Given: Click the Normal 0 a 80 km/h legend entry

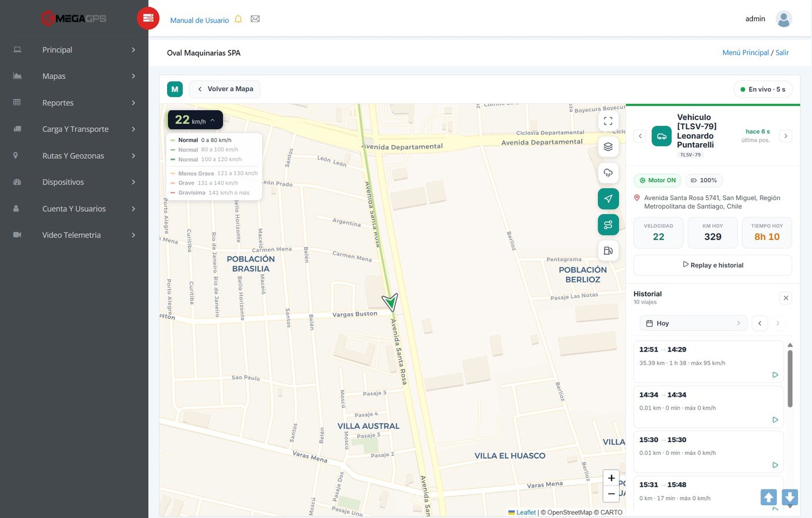Looking at the screenshot, I should pos(201,140).
